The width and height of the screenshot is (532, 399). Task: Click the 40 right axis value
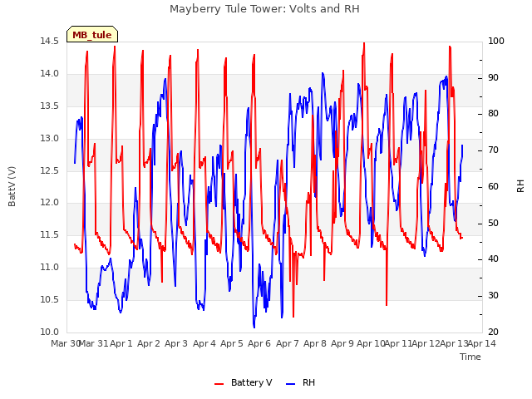(x=493, y=259)
